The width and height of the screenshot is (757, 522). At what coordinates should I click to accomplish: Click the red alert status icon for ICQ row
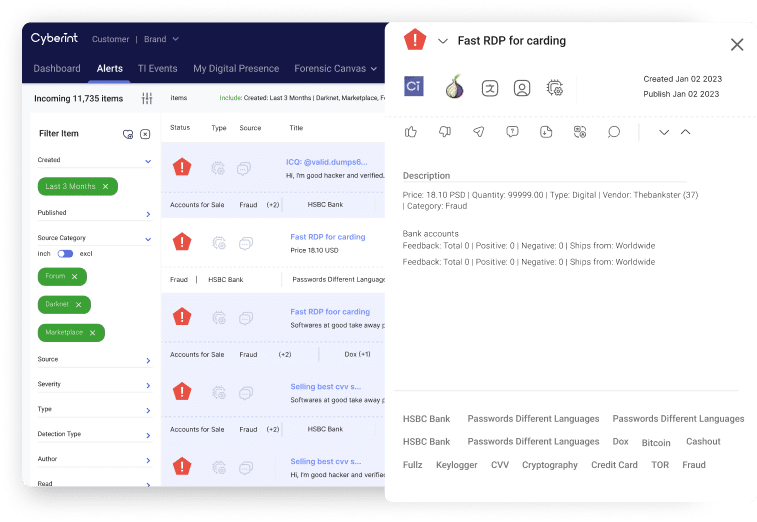click(182, 167)
